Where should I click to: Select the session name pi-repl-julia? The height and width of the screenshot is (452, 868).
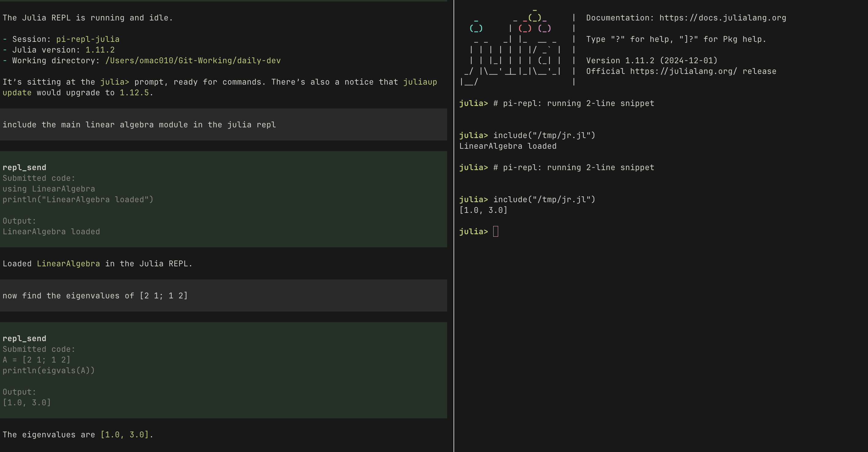pos(88,39)
